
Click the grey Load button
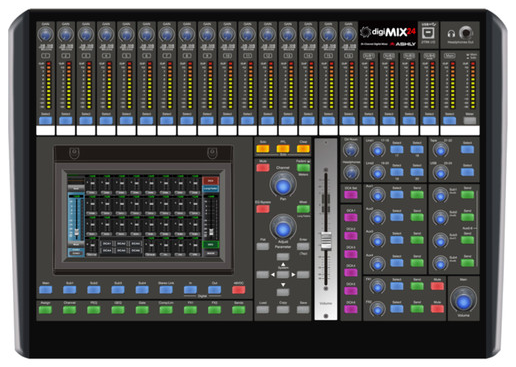point(263,310)
